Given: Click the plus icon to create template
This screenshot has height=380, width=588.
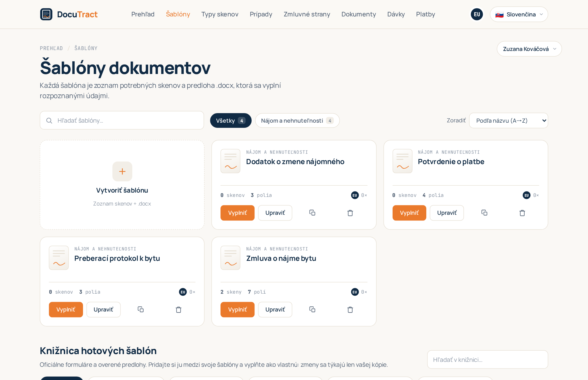Looking at the screenshot, I should pyautogui.click(x=122, y=171).
